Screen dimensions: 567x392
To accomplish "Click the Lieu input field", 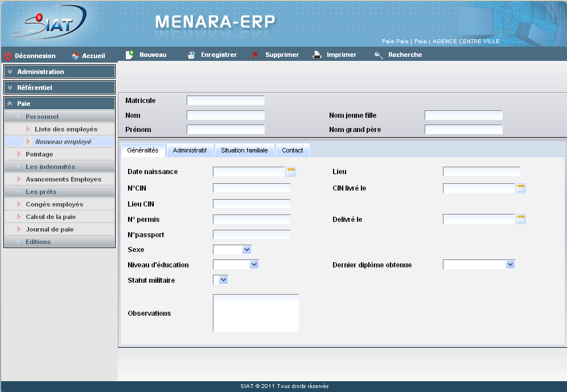I will click(482, 171).
